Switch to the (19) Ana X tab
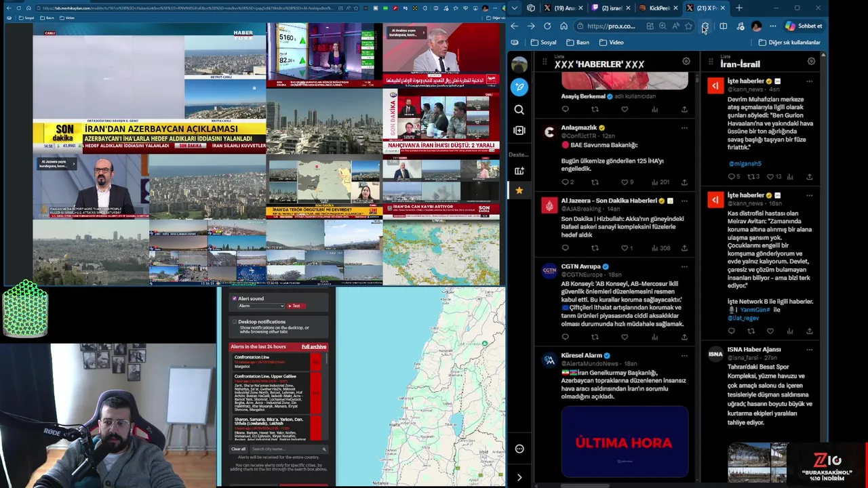868x488 pixels. point(564,8)
